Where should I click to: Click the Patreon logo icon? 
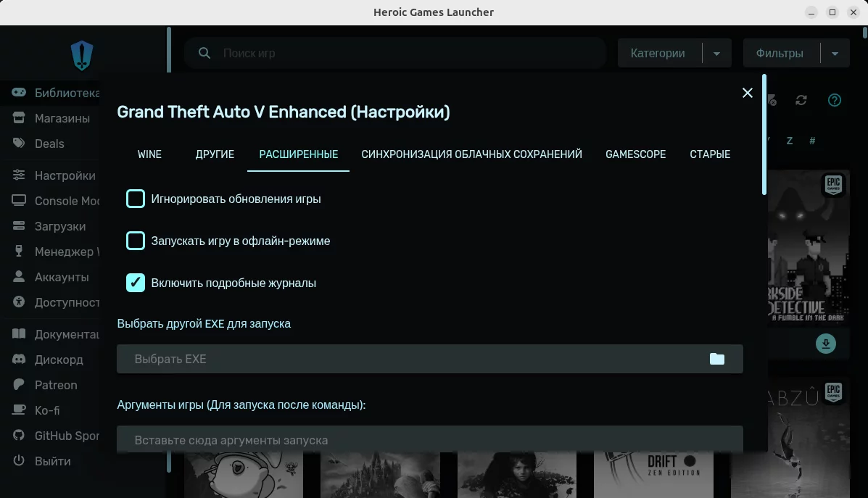(x=19, y=385)
